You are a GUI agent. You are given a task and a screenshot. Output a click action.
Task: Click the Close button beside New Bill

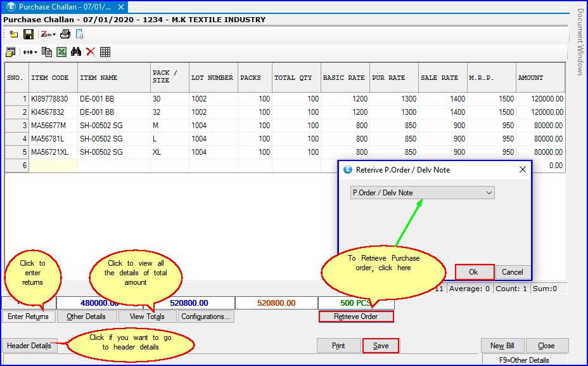coord(547,346)
